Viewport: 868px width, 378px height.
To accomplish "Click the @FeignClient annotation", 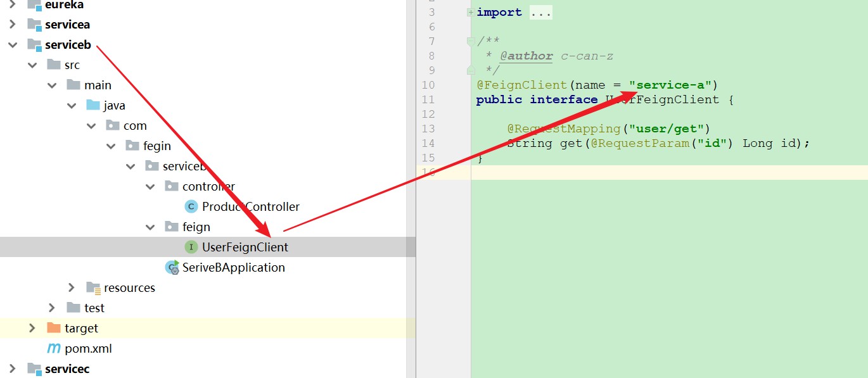I will coord(522,85).
